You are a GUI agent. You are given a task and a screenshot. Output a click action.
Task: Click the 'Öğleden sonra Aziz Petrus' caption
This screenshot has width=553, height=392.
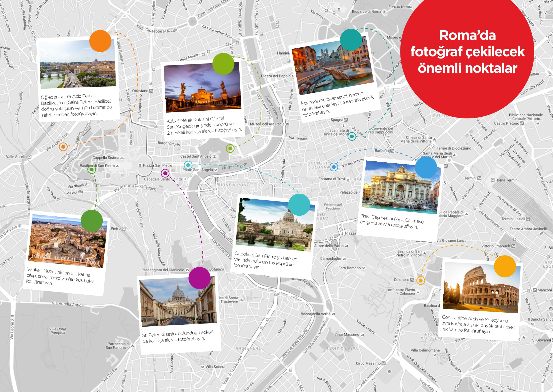tap(76, 105)
